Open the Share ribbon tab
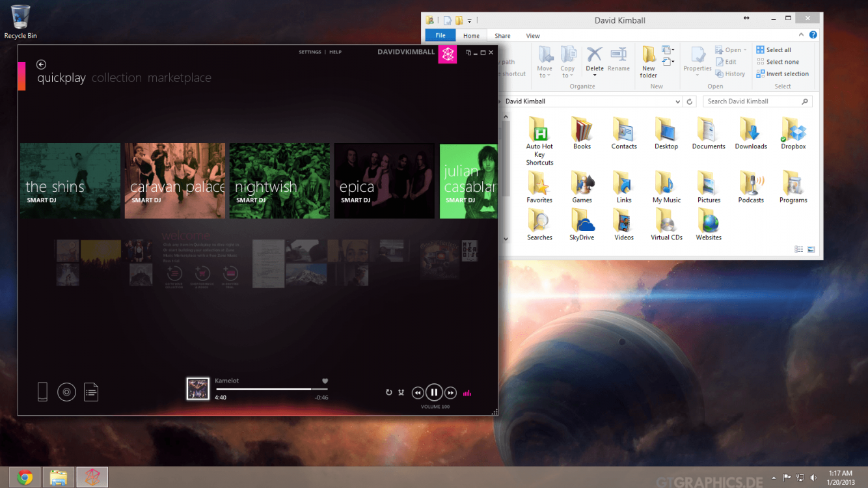 pos(502,36)
